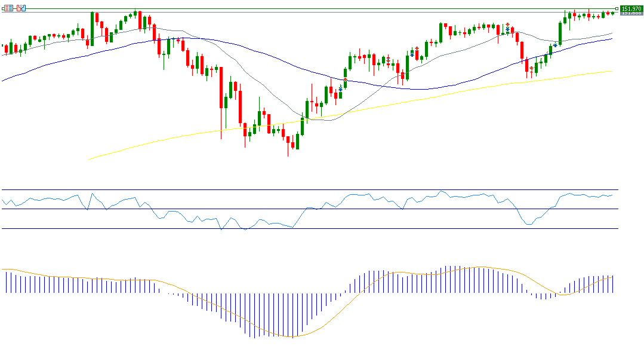This screenshot has width=644, height=358.
Task: Click the red sell arrow above the right-side plateau
Action: pyautogui.click(x=507, y=25)
